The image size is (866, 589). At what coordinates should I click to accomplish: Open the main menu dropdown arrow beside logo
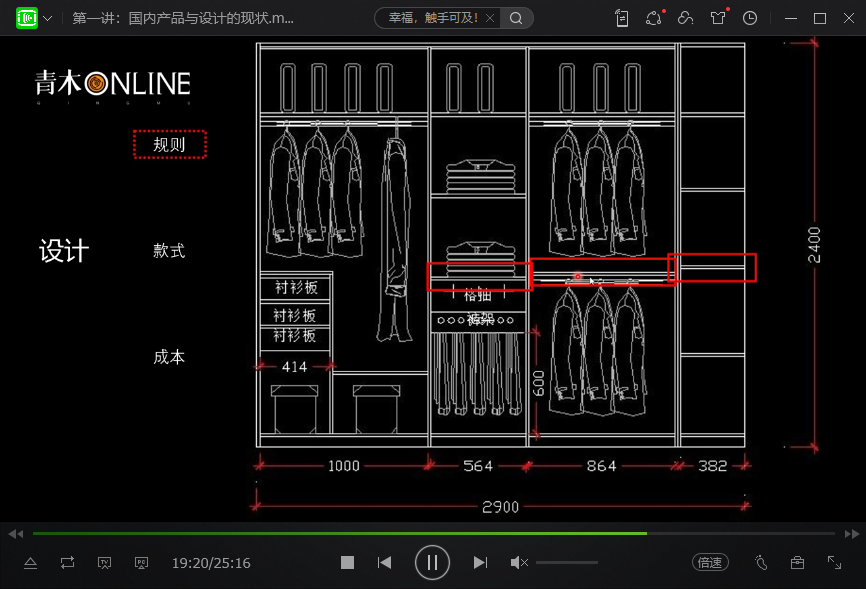point(47,19)
